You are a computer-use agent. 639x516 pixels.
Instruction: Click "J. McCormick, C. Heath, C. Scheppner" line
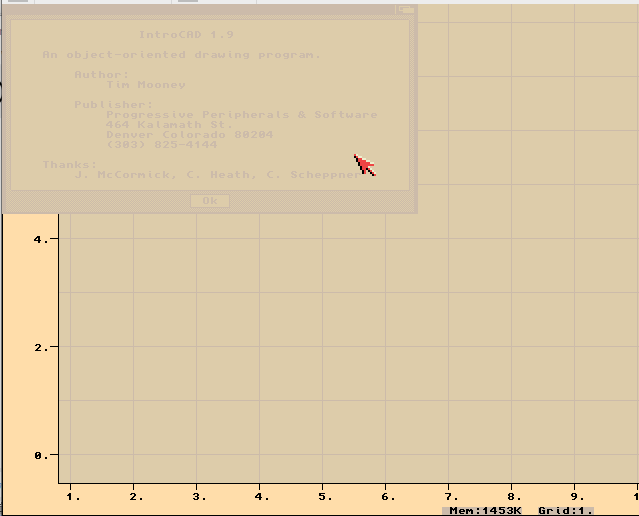pyautogui.click(x=218, y=175)
